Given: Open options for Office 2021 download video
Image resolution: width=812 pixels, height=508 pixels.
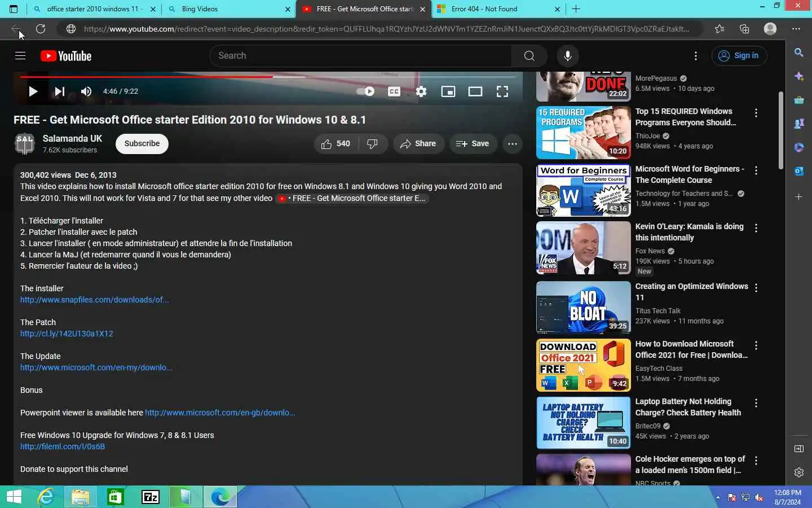Looking at the screenshot, I should [x=756, y=345].
